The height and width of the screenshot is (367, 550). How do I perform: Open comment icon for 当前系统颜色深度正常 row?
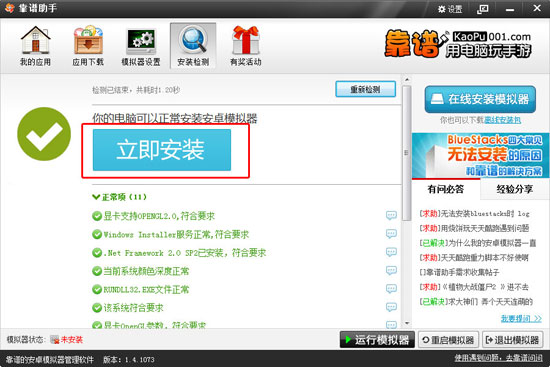click(x=391, y=271)
